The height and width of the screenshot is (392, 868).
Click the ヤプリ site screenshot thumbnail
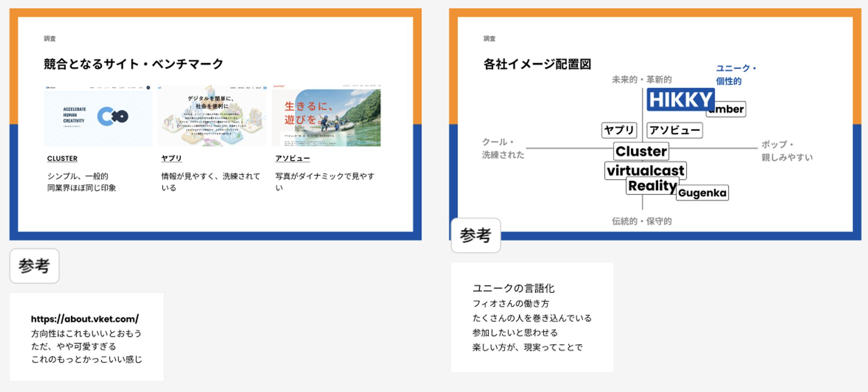coord(212,116)
